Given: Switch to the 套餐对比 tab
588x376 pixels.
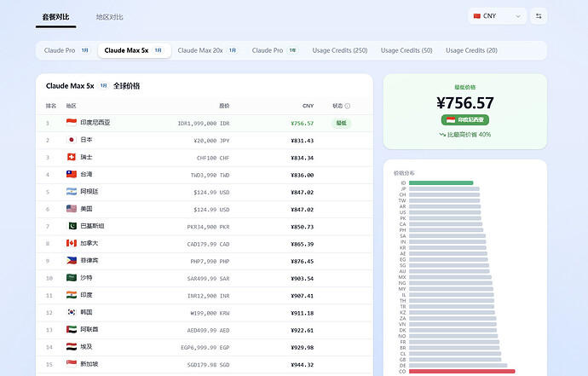Looking at the screenshot, I should coord(56,17).
